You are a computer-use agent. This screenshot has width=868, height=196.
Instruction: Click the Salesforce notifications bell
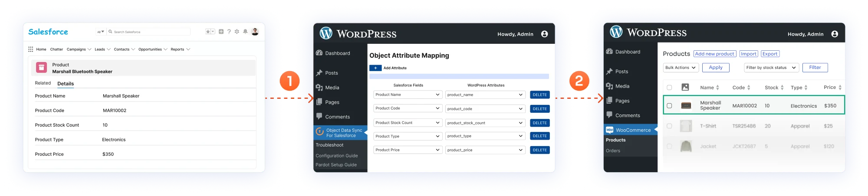tap(245, 32)
